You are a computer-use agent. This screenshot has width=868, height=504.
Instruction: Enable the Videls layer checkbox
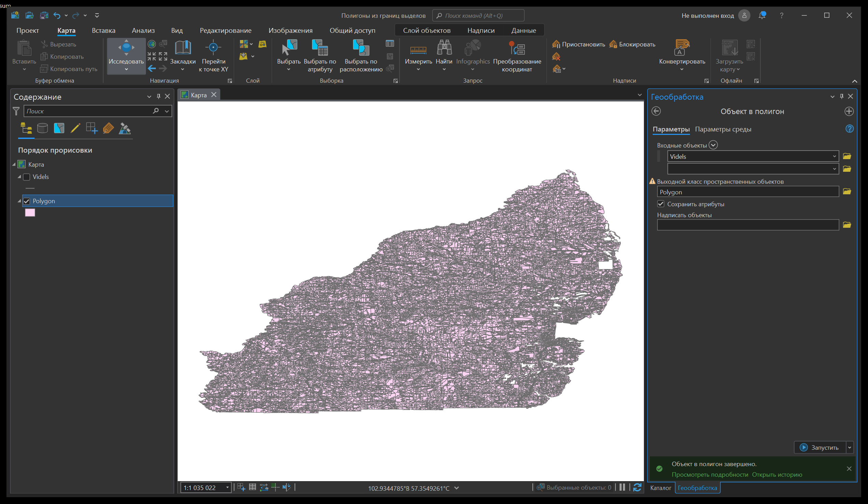click(27, 177)
